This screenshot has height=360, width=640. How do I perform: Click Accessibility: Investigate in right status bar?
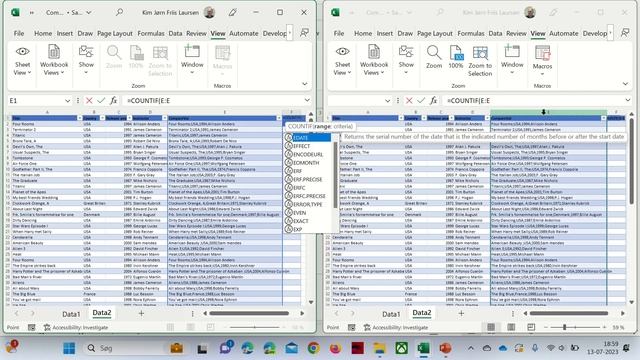396,327
